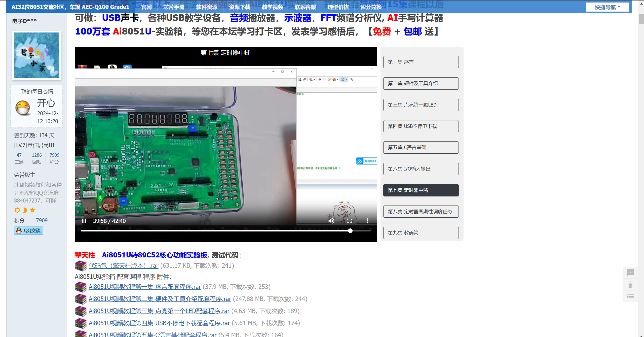The image size is (644, 337).
Task: Click the QQ交谈 chat badge
Action: [x=29, y=230]
